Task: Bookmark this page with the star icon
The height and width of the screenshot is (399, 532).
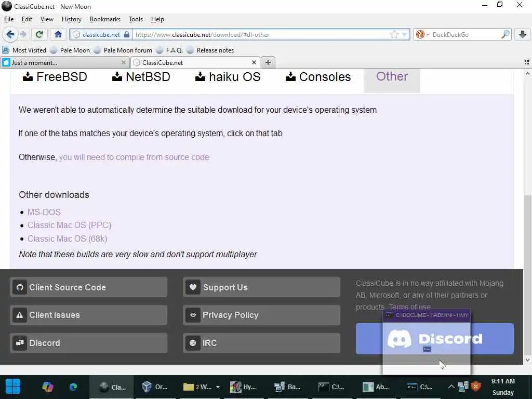Action: point(394,34)
